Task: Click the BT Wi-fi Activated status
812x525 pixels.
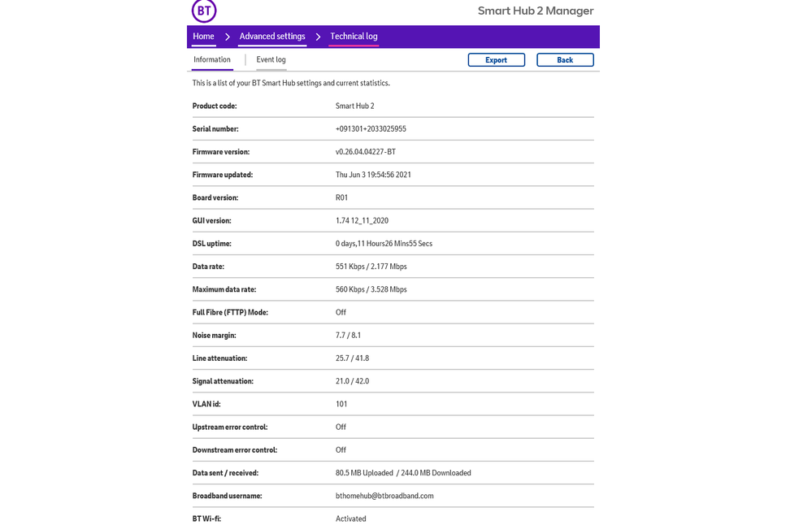Action: (x=350, y=518)
